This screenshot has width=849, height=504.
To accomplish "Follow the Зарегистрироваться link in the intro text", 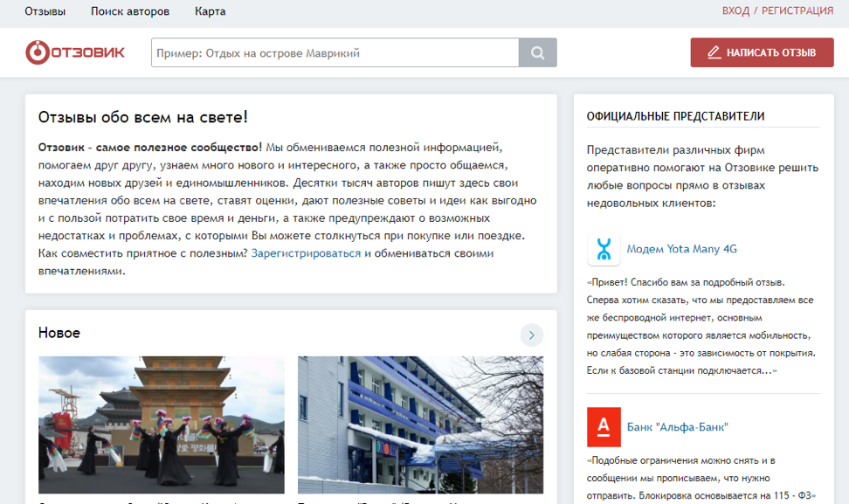I will [306, 253].
